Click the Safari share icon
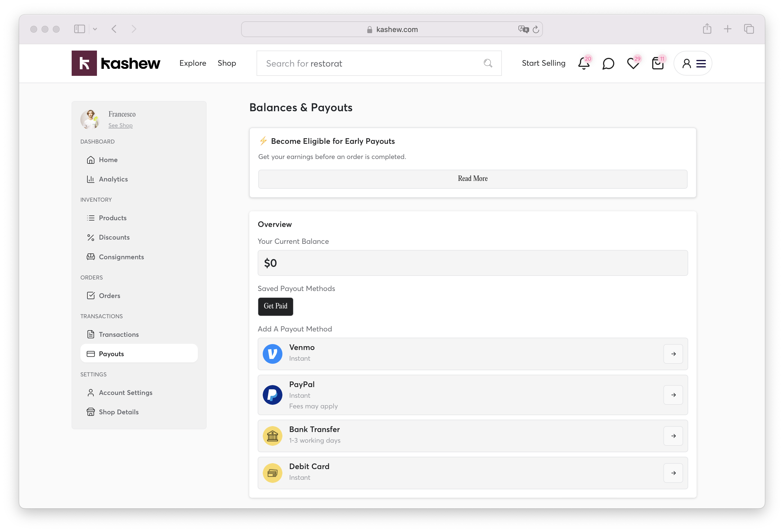 pos(707,29)
